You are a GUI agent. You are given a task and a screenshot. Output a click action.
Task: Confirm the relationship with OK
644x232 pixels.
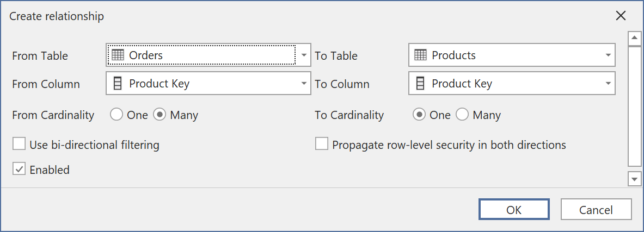[x=514, y=210]
